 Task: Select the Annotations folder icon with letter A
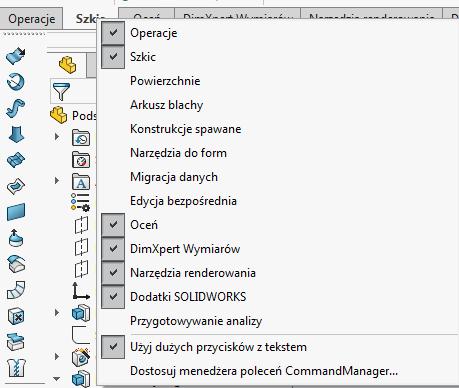(x=81, y=182)
